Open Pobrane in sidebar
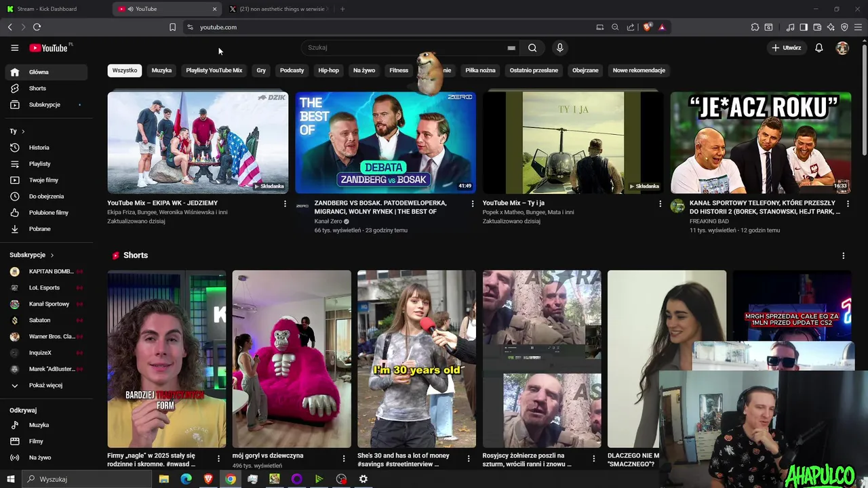Image resolution: width=868 pixels, height=488 pixels. click(46, 228)
